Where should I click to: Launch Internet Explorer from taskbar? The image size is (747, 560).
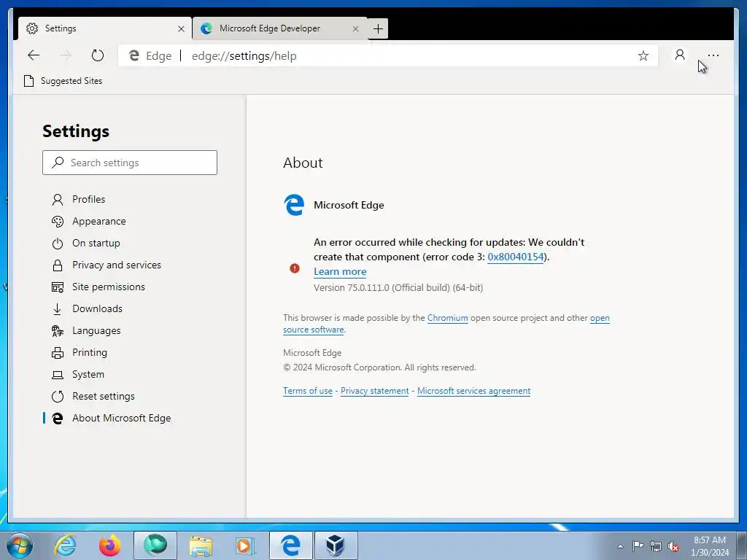[65, 545]
